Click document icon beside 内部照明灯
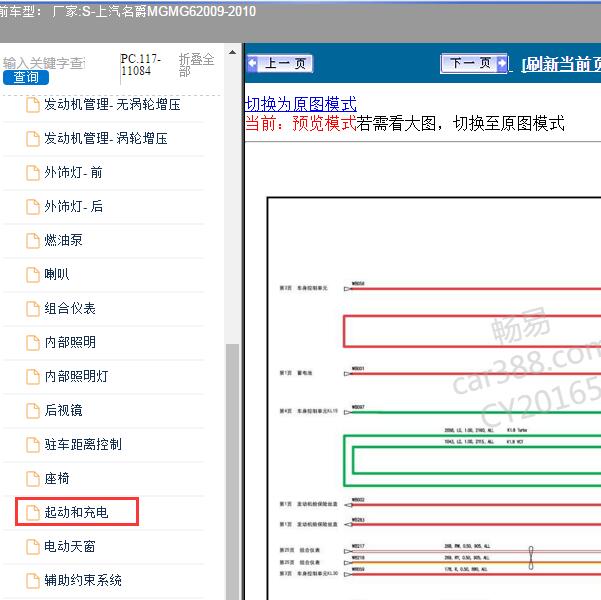The image size is (601, 600). click(33, 376)
